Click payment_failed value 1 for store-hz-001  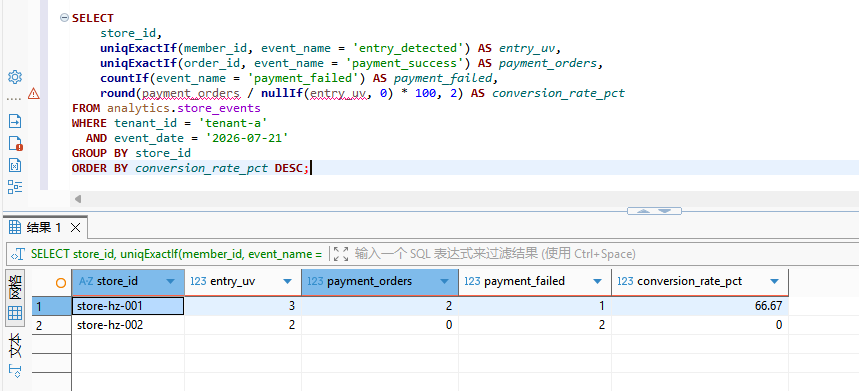535,306
